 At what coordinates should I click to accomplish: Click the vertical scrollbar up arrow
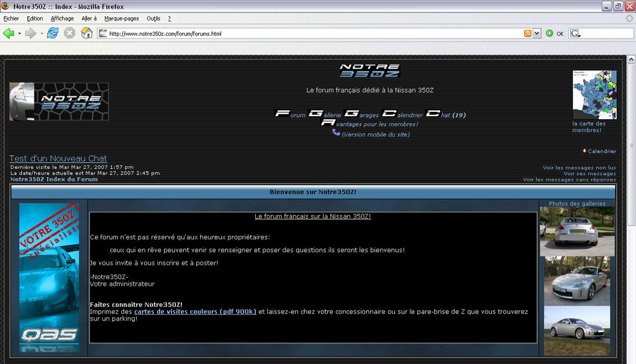[631, 59]
